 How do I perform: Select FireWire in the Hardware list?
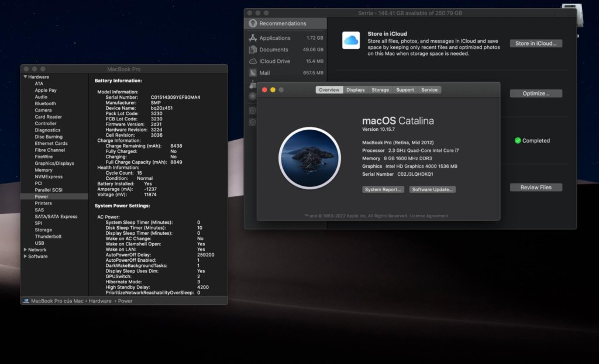coord(43,157)
